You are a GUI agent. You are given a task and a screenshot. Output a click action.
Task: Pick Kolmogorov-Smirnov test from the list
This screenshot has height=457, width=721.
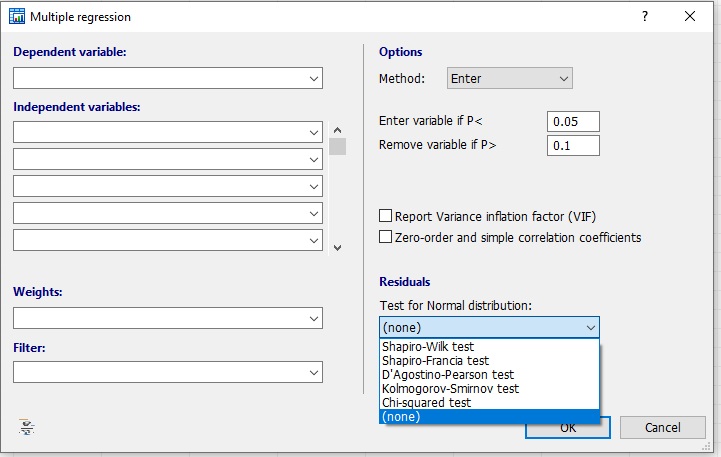[x=450, y=389]
